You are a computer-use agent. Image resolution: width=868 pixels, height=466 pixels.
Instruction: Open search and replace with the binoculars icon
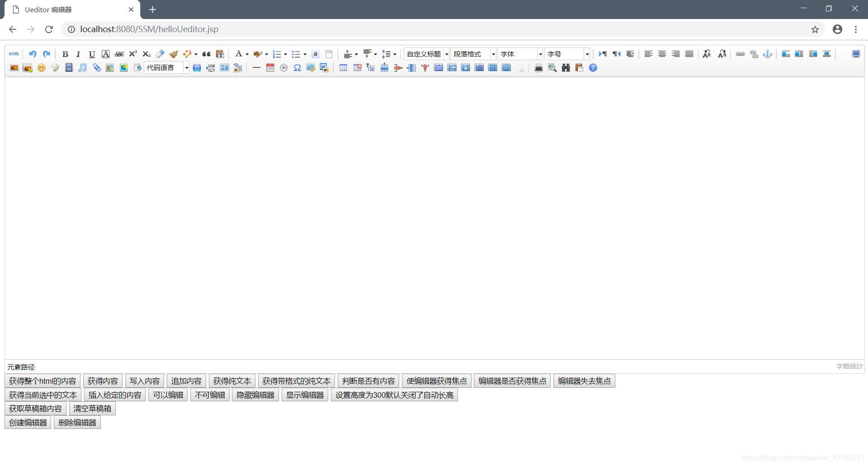tap(566, 68)
